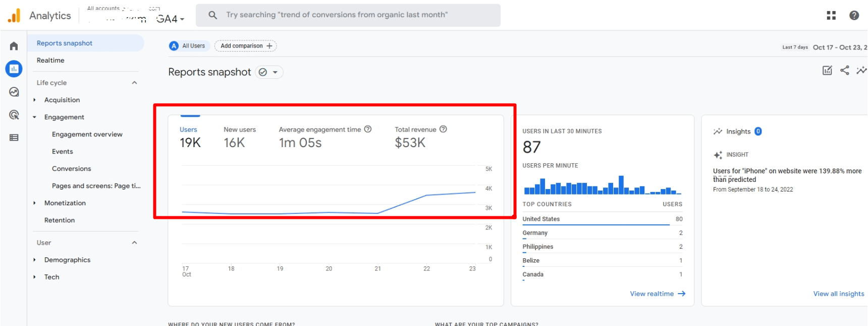Click the apps grid icon
Image resolution: width=868 pixels, height=326 pixels.
pyautogui.click(x=831, y=15)
